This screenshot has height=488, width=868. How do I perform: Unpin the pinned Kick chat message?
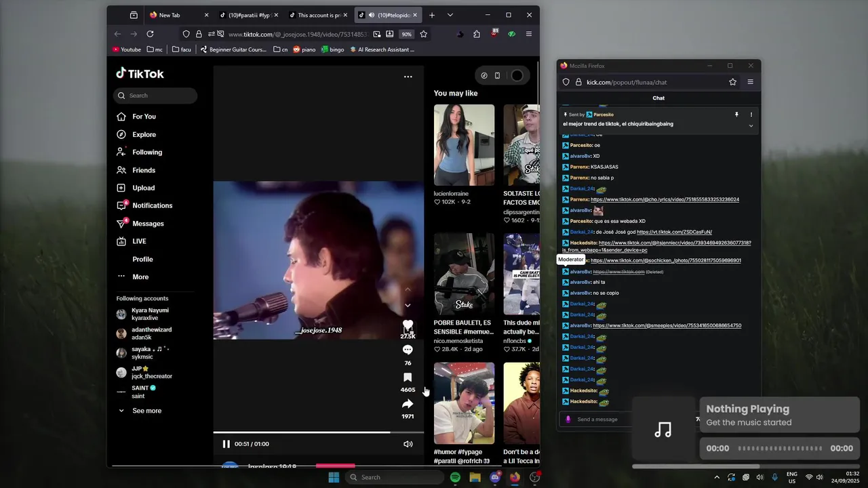[736, 115]
